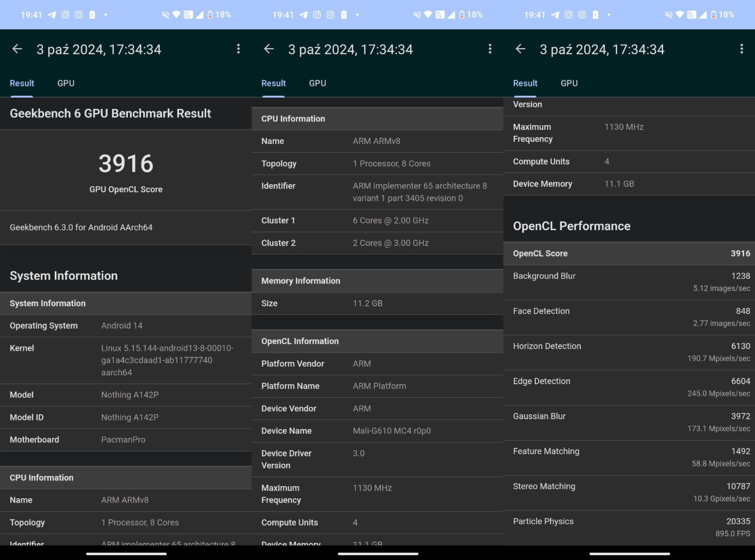
Task: Switch to the GPU tab in the left panel
Action: click(66, 84)
